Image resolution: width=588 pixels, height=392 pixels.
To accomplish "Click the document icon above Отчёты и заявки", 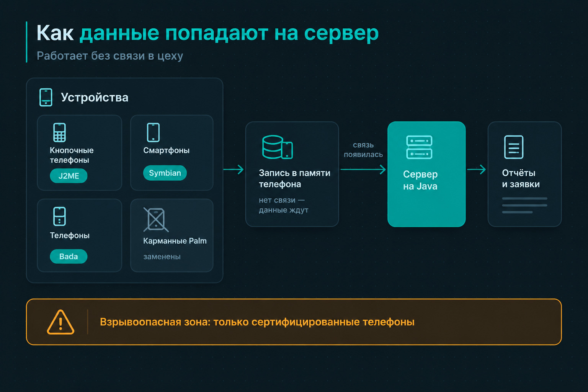I will 514,147.
